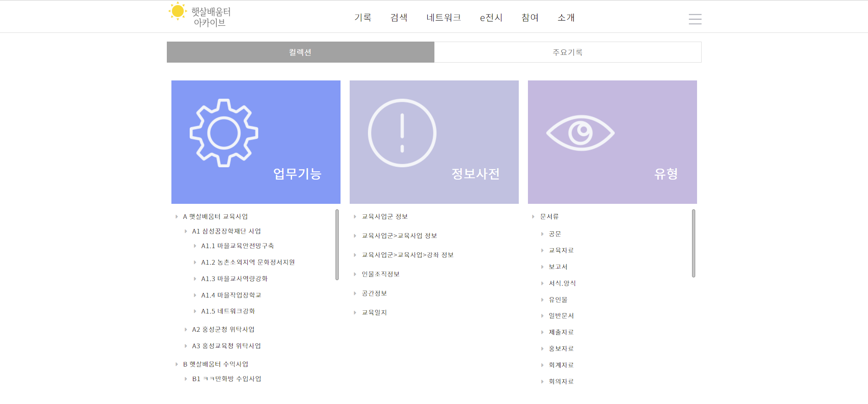The width and height of the screenshot is (868, 404).
Task: Open A1.3 마을교사역량강화 item
Action: 234,279
